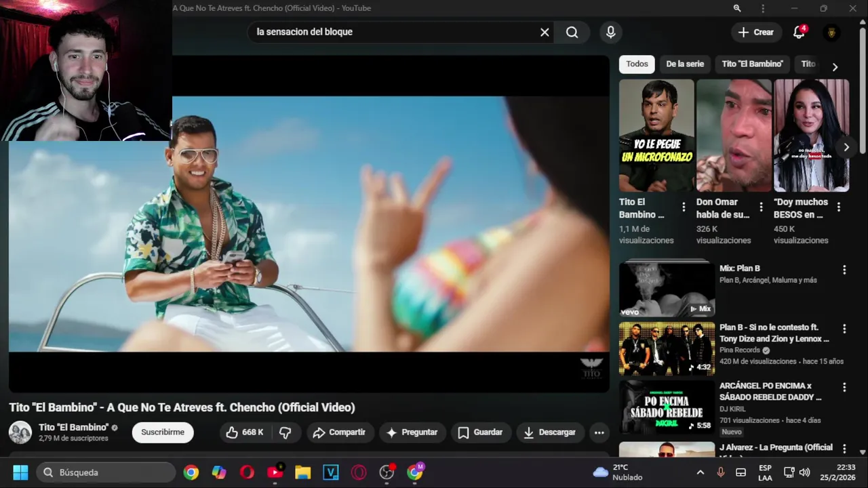The height and width of the screenshot is (488, 868).
Task: Open the weather widget showing 21°C Nublado
Action: 618,472
